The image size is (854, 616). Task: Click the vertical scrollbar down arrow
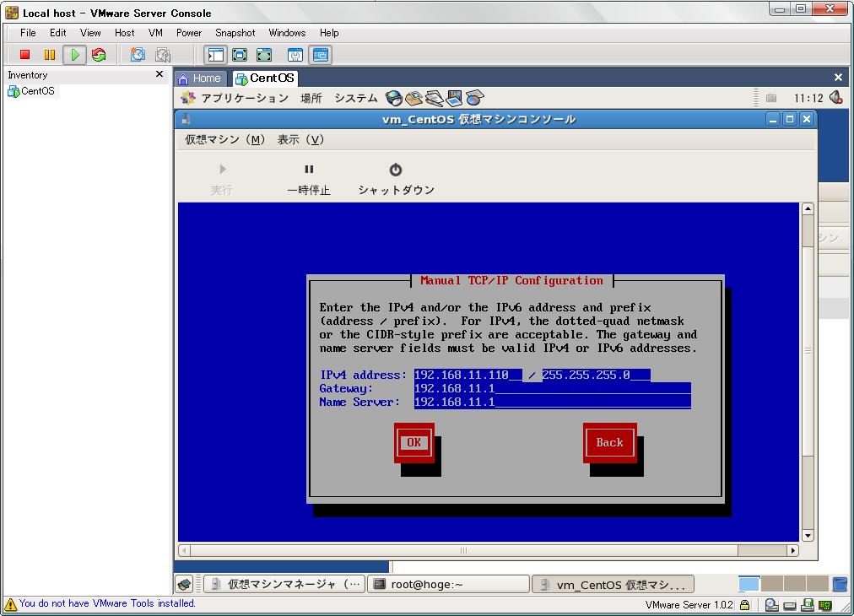pos(808,536)
